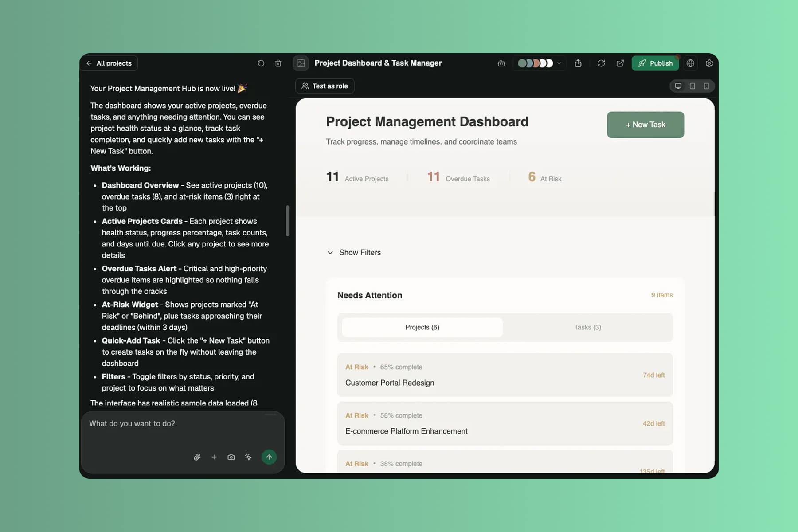Click the chat panel scrollbar

pyautogui.click(x=287, y=221)
